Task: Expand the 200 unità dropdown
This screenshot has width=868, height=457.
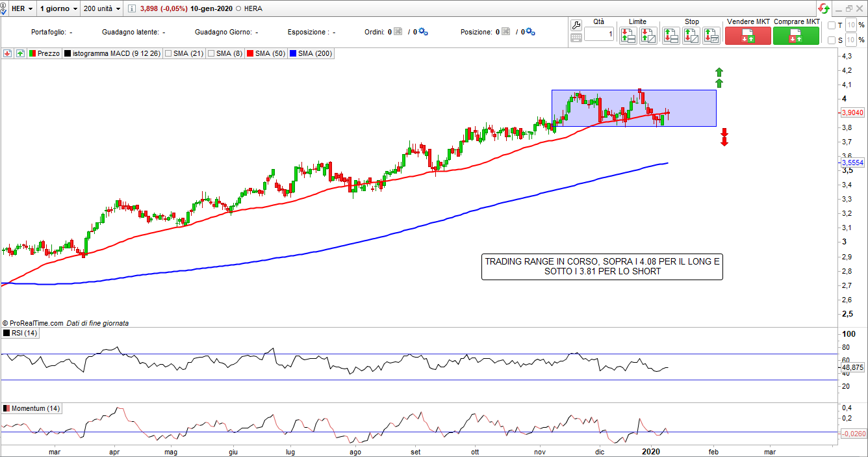Action: point(103,9)
